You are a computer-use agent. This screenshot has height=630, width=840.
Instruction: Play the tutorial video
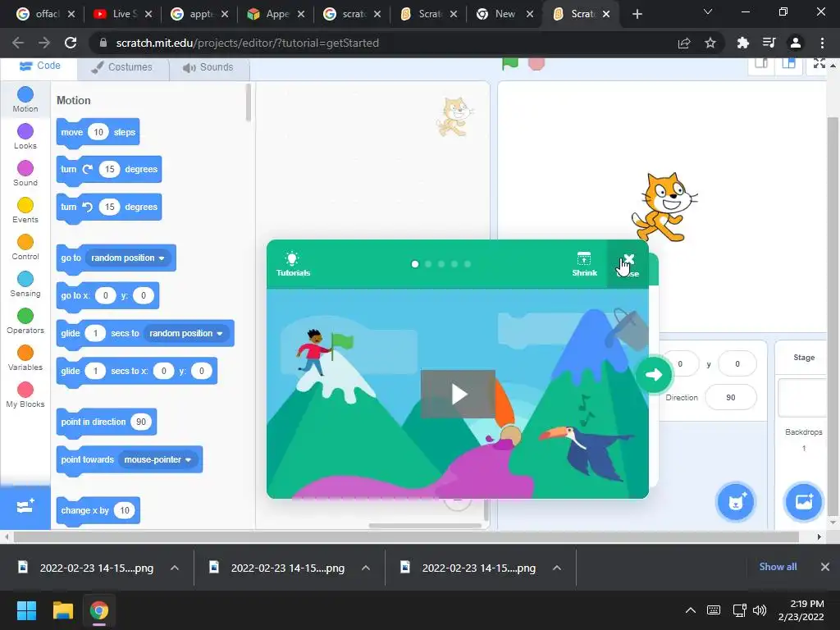coord(458,394)
